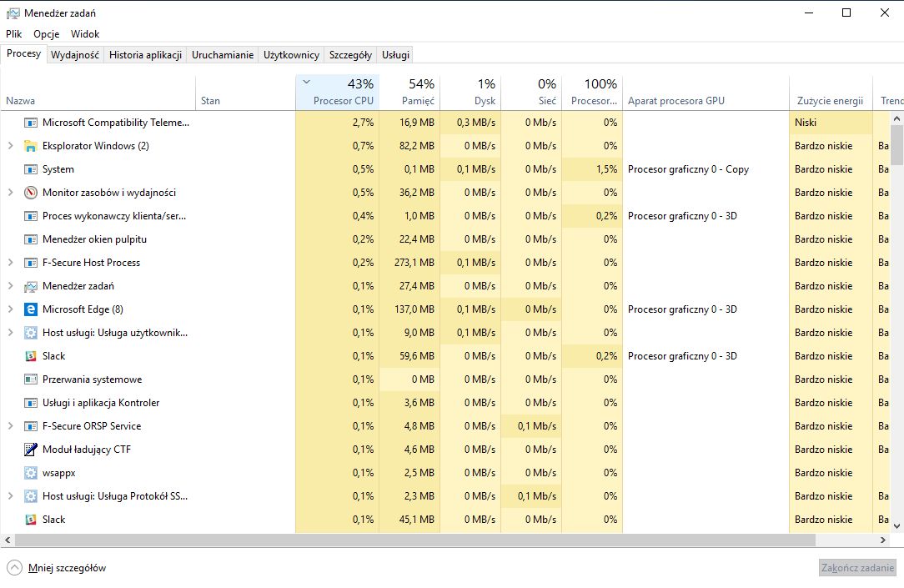Screen dimensions: 904x588
Task: Click the horizontal scrollbar left arrow
Action: [x=8, y=540]
